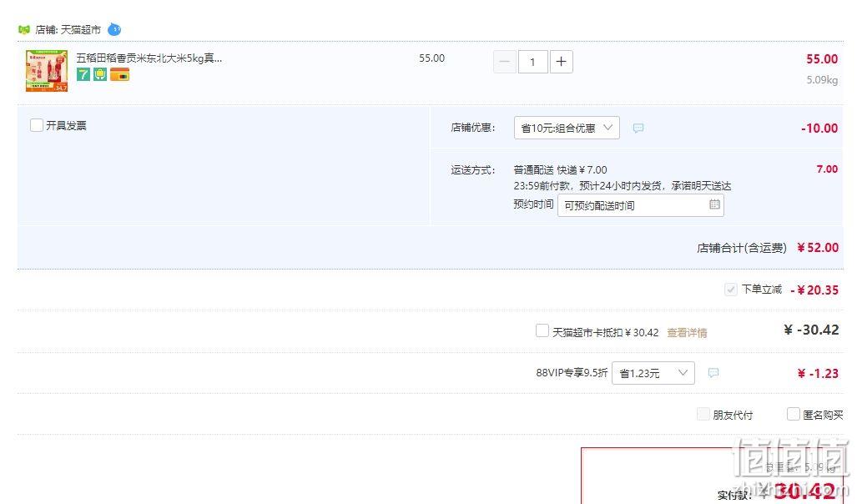
Task: Enable the 朋友代付 checkbox
Action: click(x=703, y=415)
